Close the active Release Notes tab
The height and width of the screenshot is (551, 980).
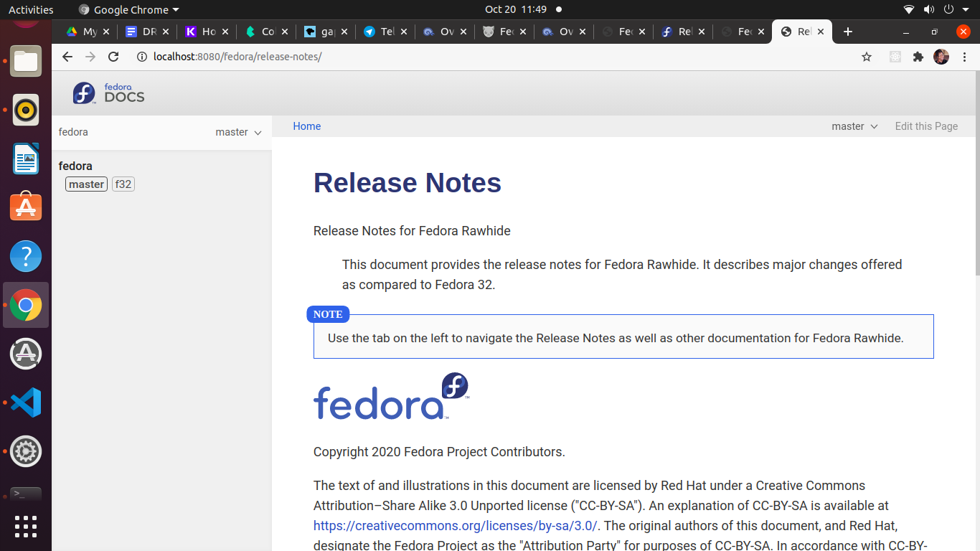[x=820, y=32]
